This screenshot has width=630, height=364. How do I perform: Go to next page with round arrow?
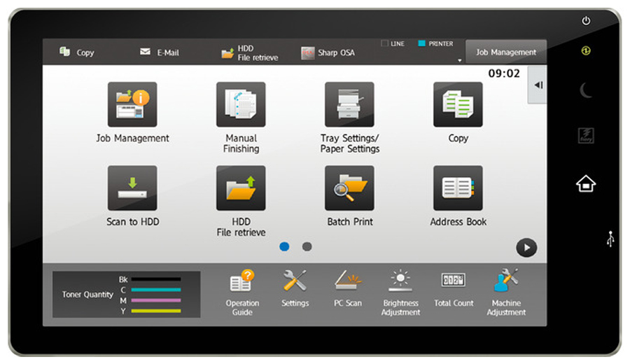[x=526, y=247]
